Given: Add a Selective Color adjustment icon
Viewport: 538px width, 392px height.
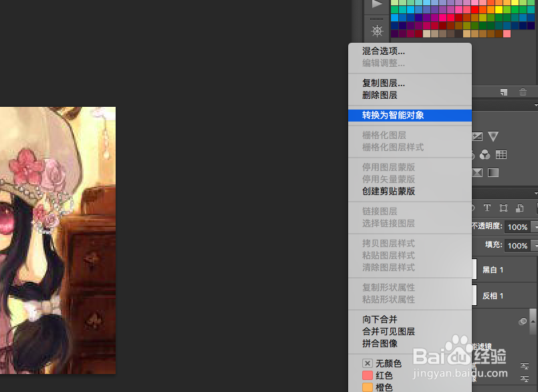Looking at the screenshot, I should click(x=477, y=172).
